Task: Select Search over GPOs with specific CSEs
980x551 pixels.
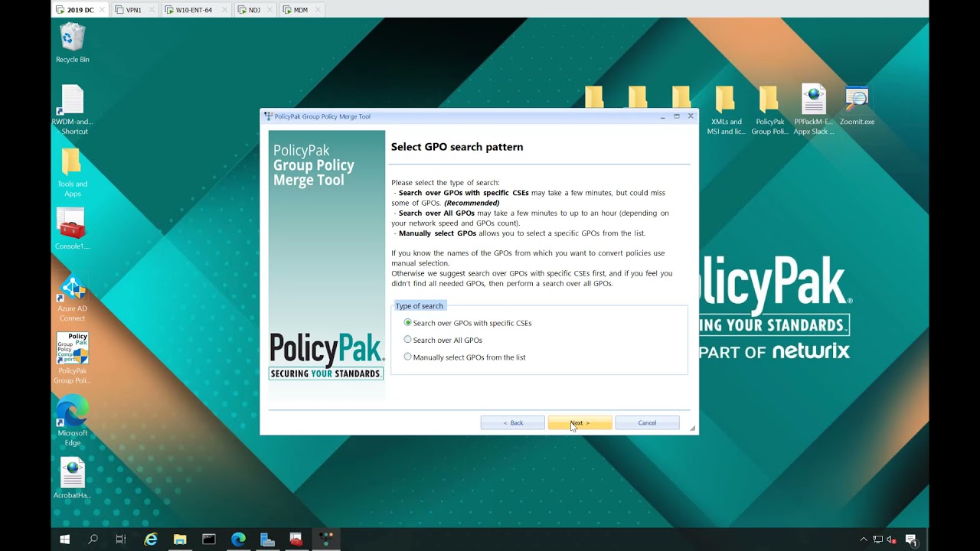Action: (x=468, y=323)
